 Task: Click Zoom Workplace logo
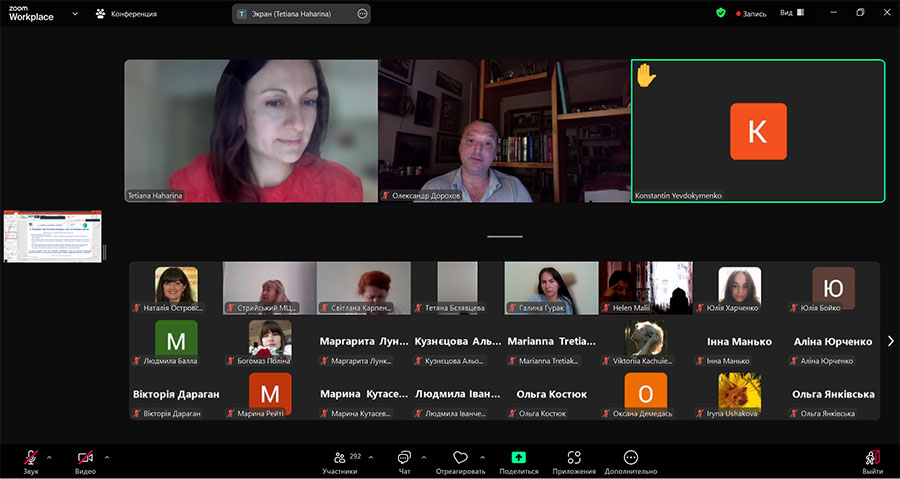point(31,14)
